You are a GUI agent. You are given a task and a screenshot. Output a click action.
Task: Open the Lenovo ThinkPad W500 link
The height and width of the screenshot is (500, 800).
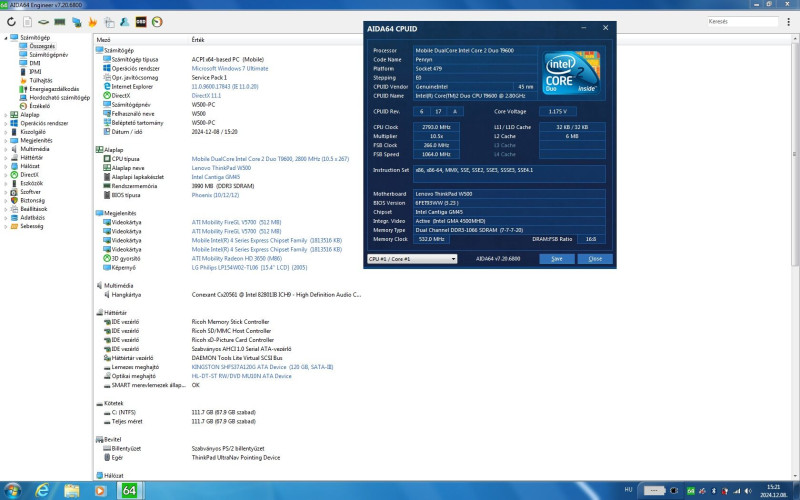(x=221, y=168)
